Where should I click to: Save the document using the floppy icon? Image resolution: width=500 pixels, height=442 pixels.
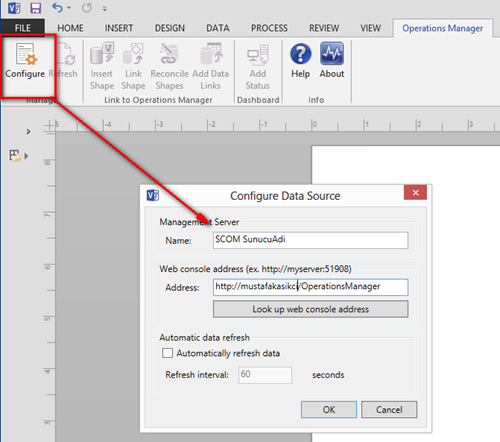(36, 8)
